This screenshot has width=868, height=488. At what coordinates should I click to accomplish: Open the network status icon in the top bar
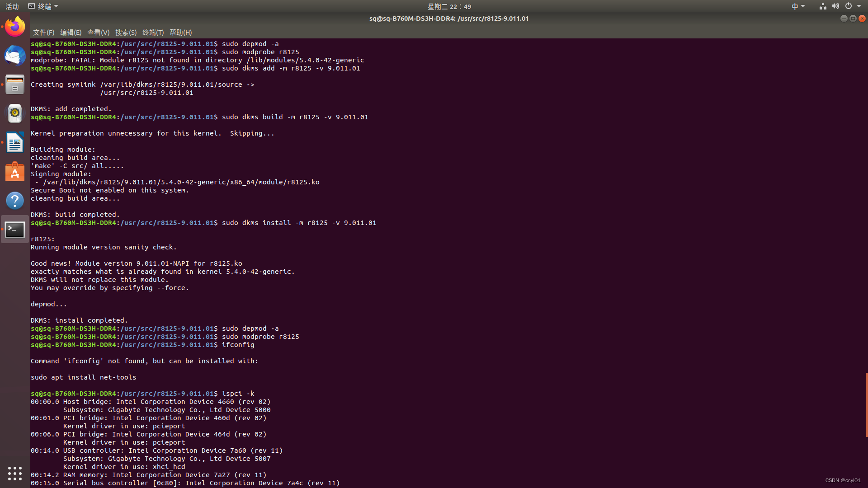tap(823, 6)
